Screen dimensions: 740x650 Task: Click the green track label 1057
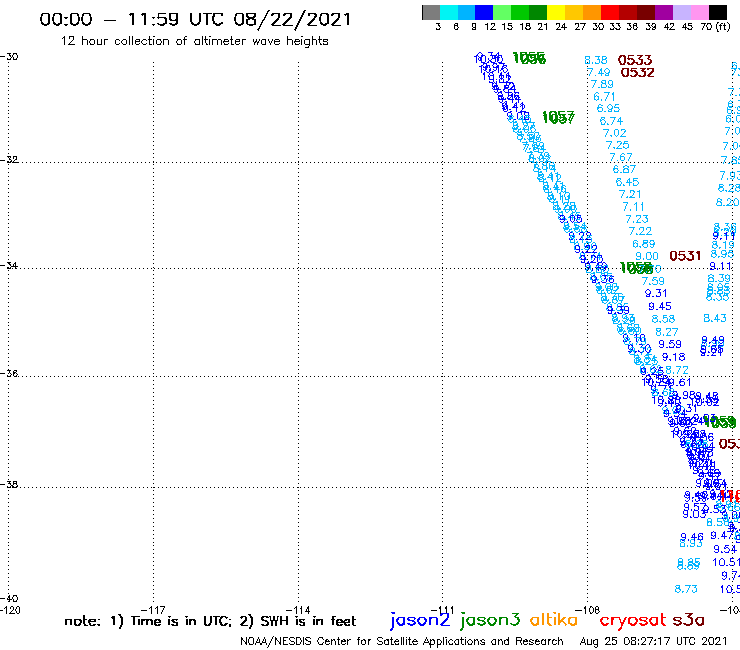[x=558, y=117]
